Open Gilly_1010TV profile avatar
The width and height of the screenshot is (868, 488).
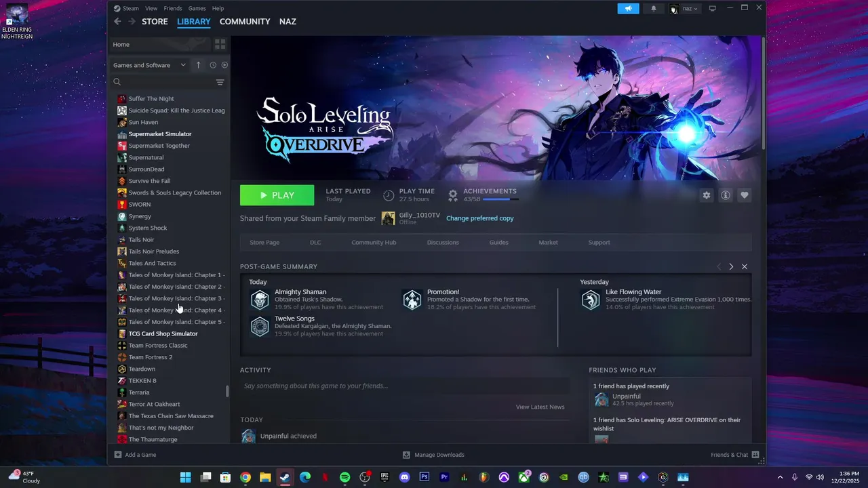[x=388, y=218]
